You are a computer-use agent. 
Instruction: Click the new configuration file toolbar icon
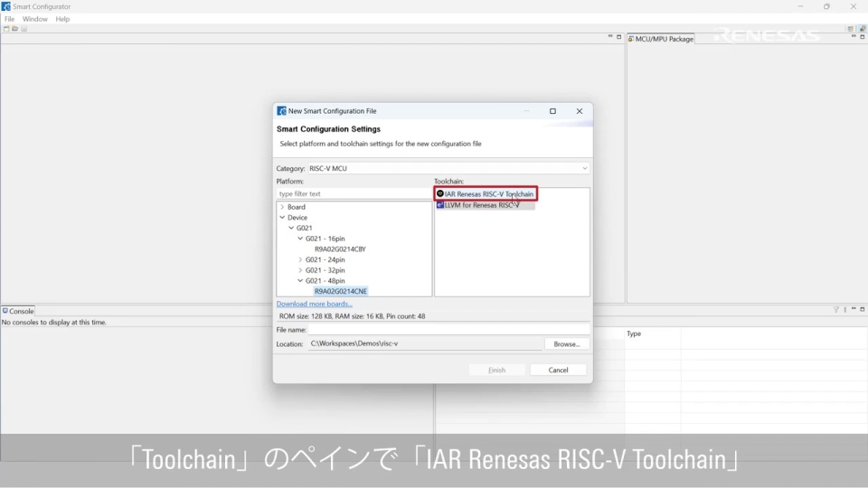(6, 29)
